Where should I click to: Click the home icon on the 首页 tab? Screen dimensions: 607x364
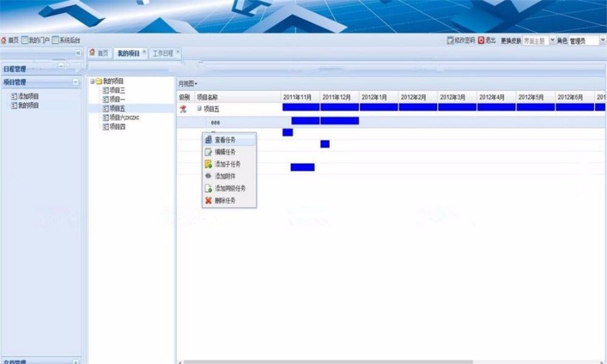click(92, 52)
